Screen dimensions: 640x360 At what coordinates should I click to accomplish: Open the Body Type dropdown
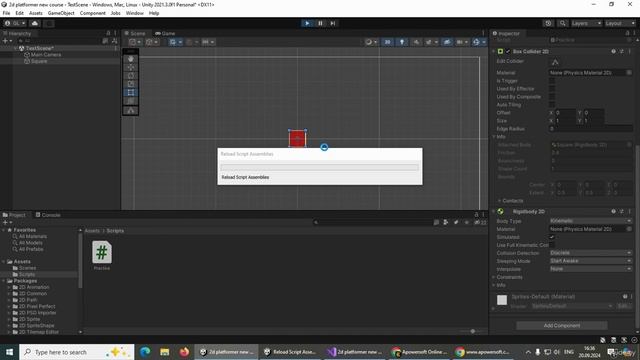point(591,221)
